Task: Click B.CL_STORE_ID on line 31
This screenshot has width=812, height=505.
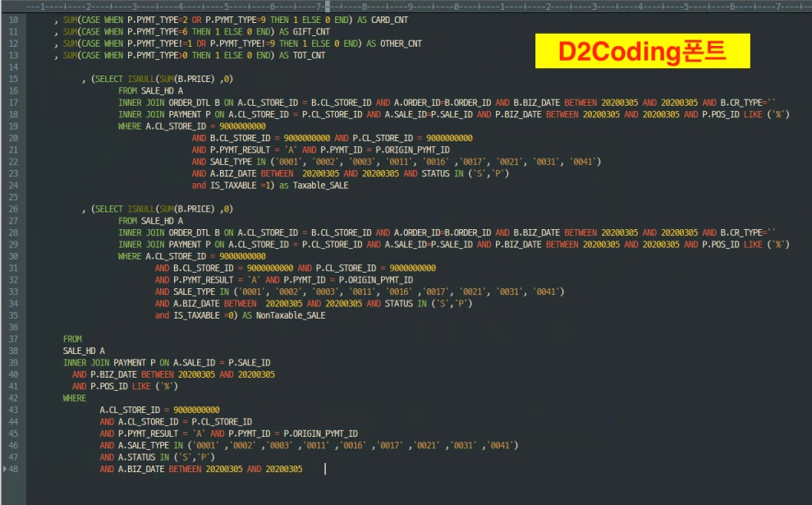Action: pos(204,268)
